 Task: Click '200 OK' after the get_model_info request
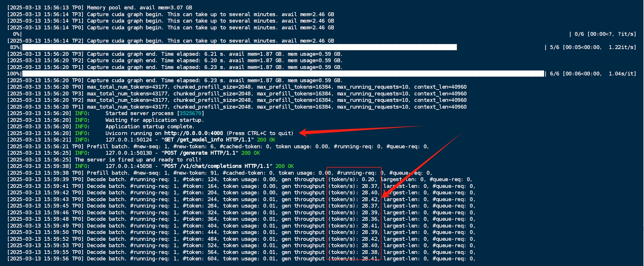266,140
